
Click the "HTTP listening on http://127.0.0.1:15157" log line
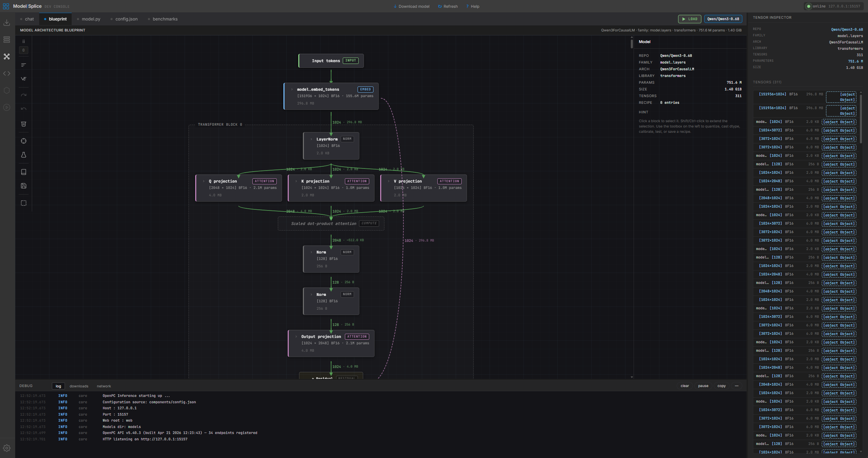tap(145, 439)
